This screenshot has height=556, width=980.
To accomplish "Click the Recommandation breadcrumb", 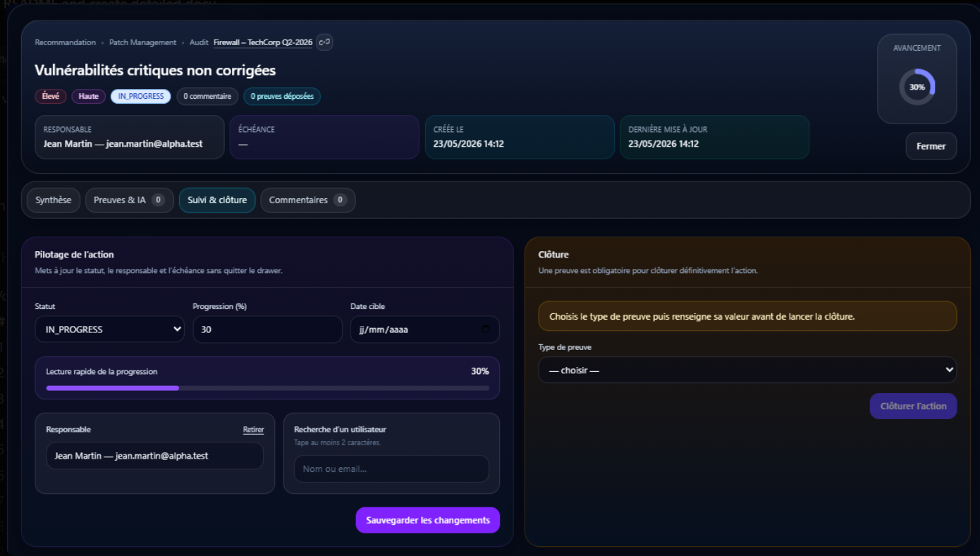I will coord(66,42).
